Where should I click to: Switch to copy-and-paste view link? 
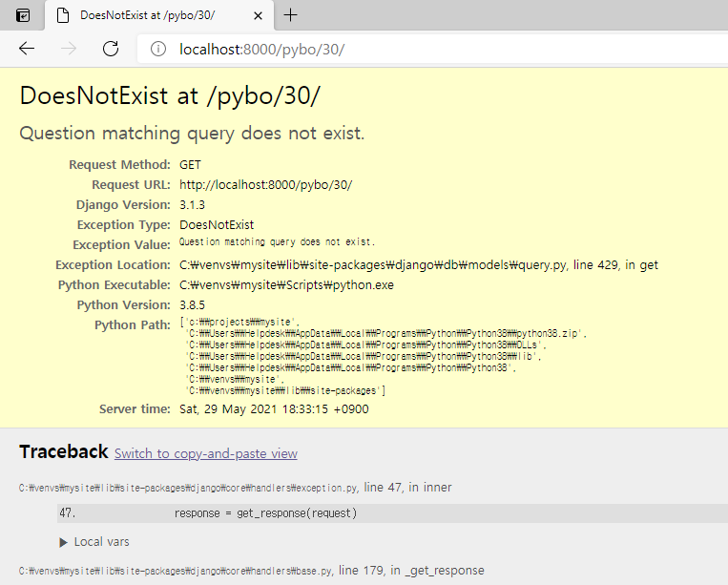tap(206, 453)
